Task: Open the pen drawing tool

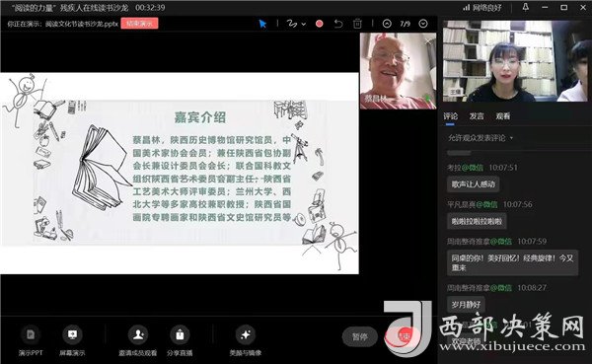Action: (x=292, y=24)
